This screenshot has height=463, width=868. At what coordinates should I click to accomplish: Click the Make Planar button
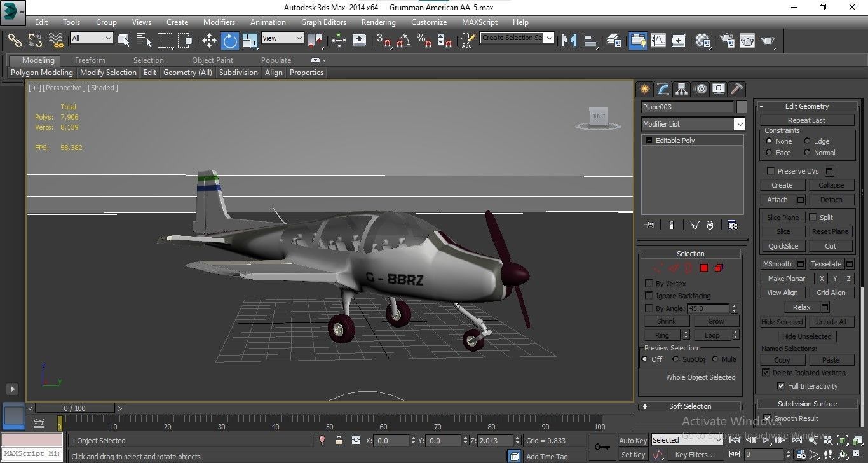pyautogui.click(x=787, y=279)
